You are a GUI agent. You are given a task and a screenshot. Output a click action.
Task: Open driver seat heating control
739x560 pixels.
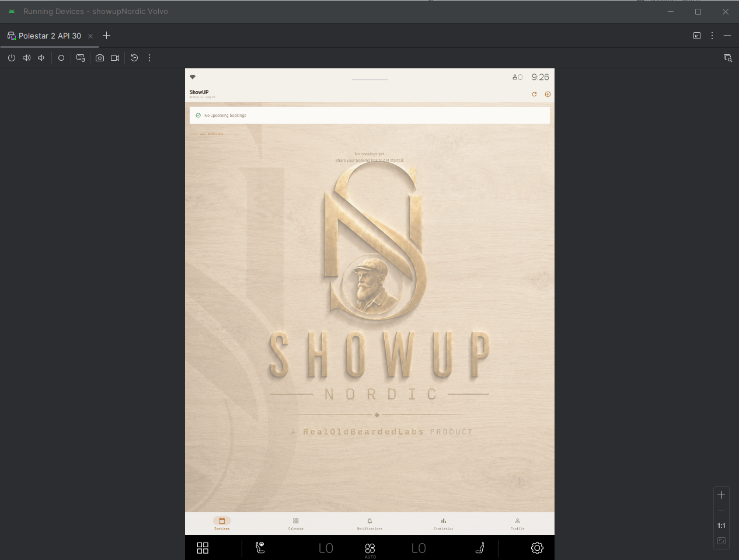click(260, 548)
